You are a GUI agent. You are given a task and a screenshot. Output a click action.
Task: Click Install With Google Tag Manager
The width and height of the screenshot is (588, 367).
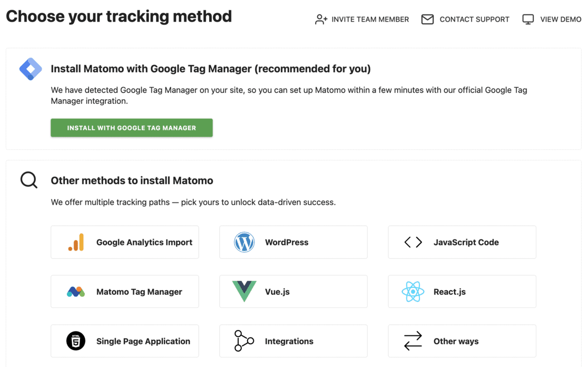point(131,128)
